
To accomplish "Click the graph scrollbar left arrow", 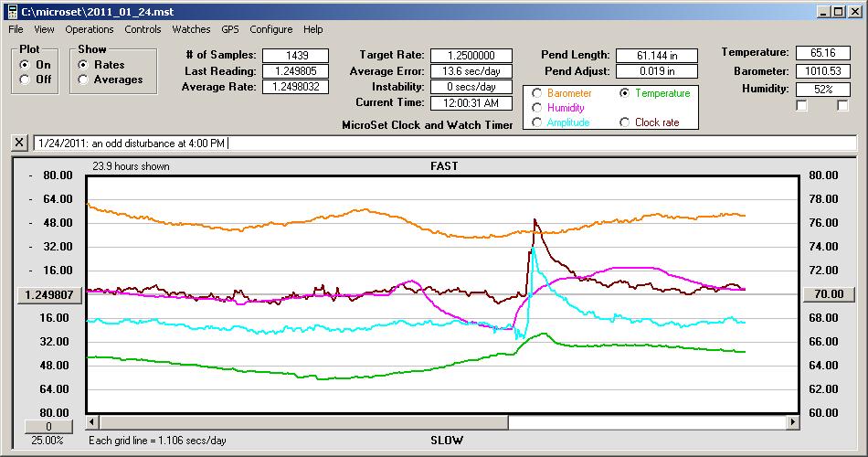I will click(x=93, y=422).
